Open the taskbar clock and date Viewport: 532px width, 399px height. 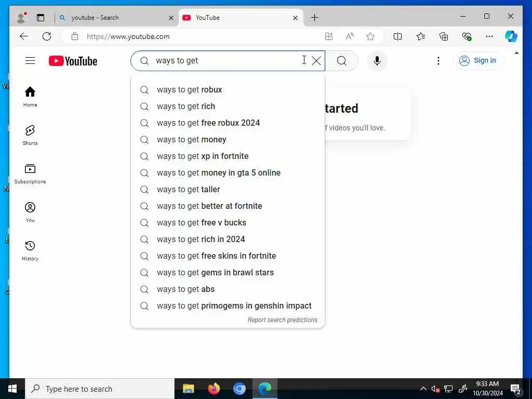point(487,389)
